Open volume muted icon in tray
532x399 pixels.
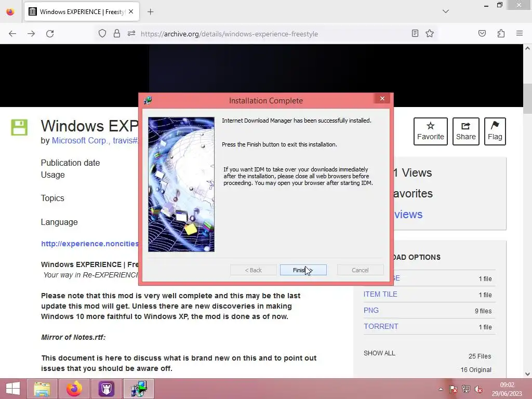pos(478,389)
